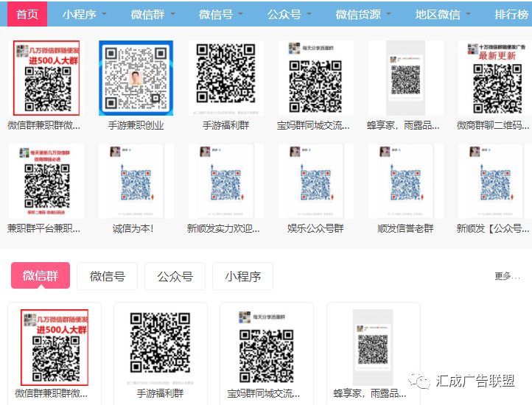The height and width of the screenshot is (405, 532).
Task: Open the 新顺发实力欢迎 QR image
Action: (226, 181)
